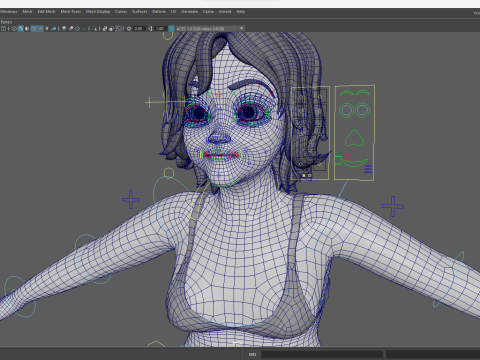Toggle the Safe Title icon at toolbar start
480x360 pixels.
[3, 29]
